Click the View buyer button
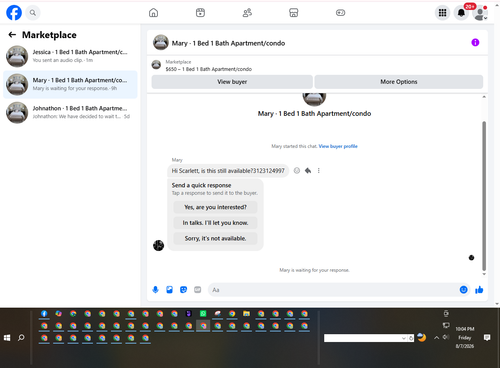The width and height of the screenshot is (500, 368). pos(232,82)
